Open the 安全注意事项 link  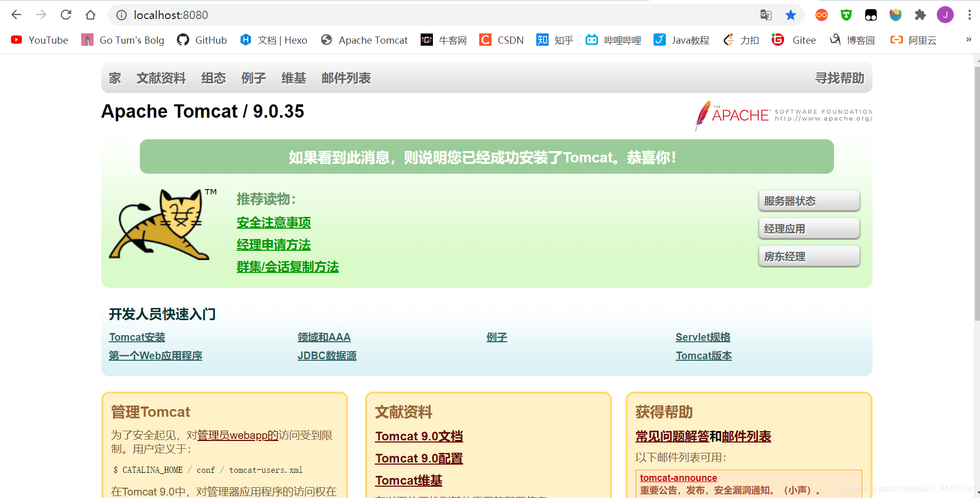pos(274,223)
